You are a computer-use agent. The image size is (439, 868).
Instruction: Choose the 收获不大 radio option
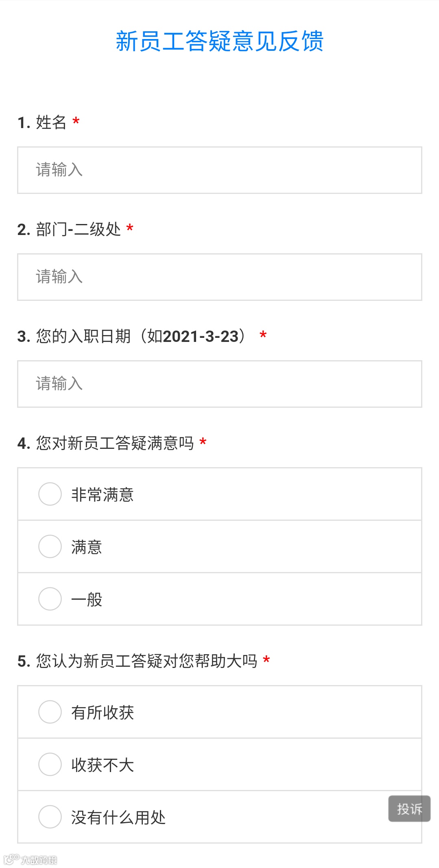[x=50, y=764]
